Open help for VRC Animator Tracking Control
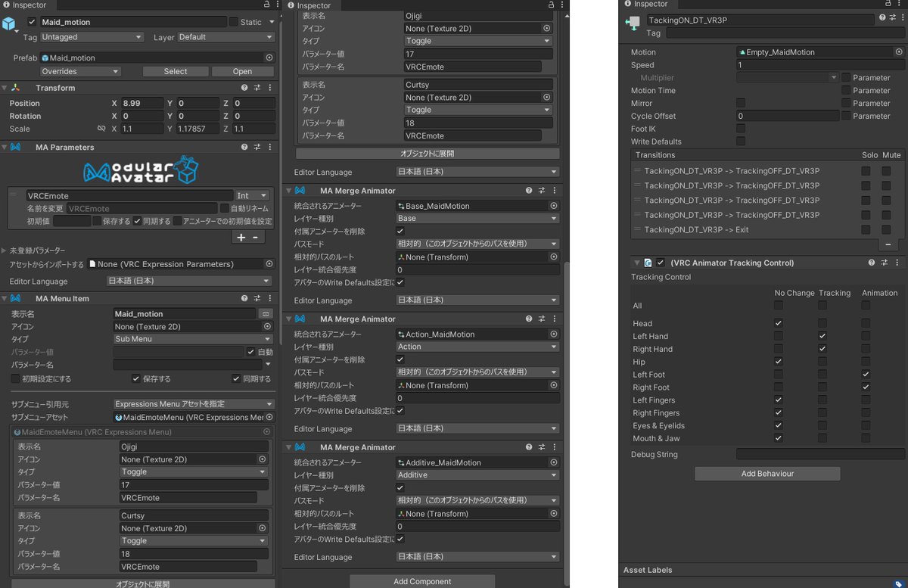Screen dimensions: 908x588 click(873, 263)
